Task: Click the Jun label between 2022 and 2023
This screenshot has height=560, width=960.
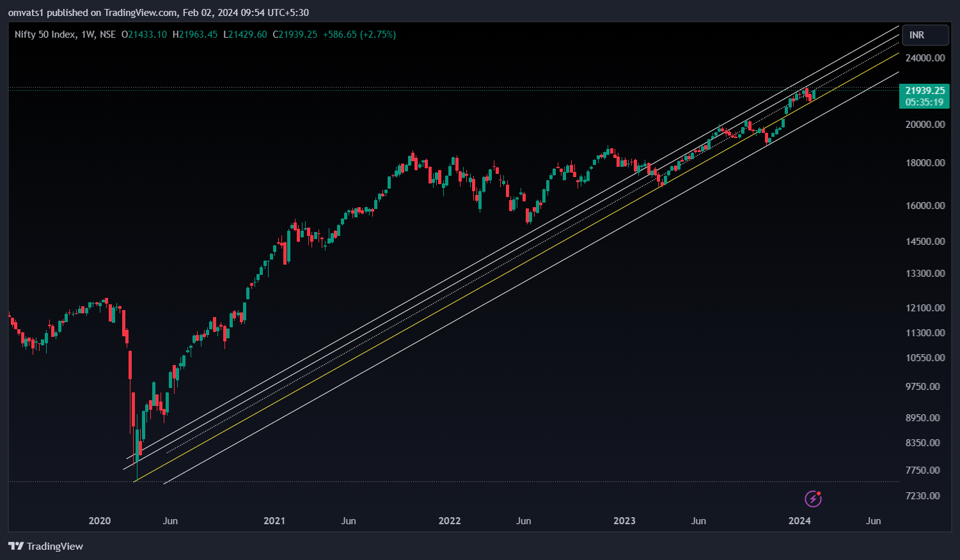Action: point(524,520)
